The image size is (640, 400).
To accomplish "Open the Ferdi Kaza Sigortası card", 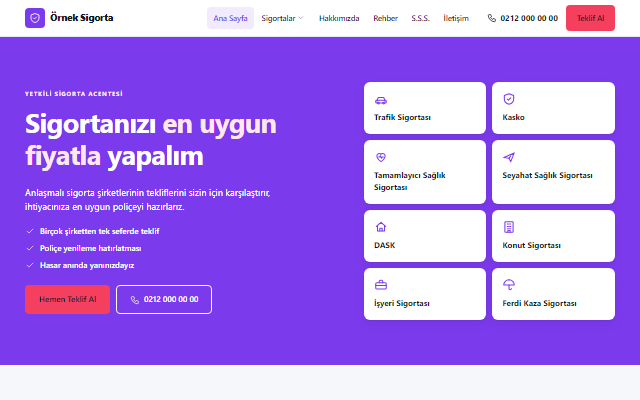I will [553, 294].
